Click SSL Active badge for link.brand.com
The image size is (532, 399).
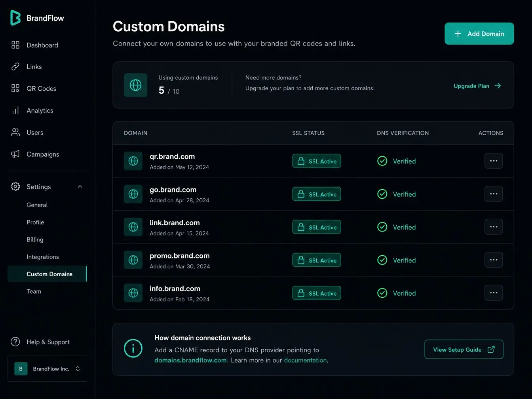pyautogui.click(x=317, y=227)
